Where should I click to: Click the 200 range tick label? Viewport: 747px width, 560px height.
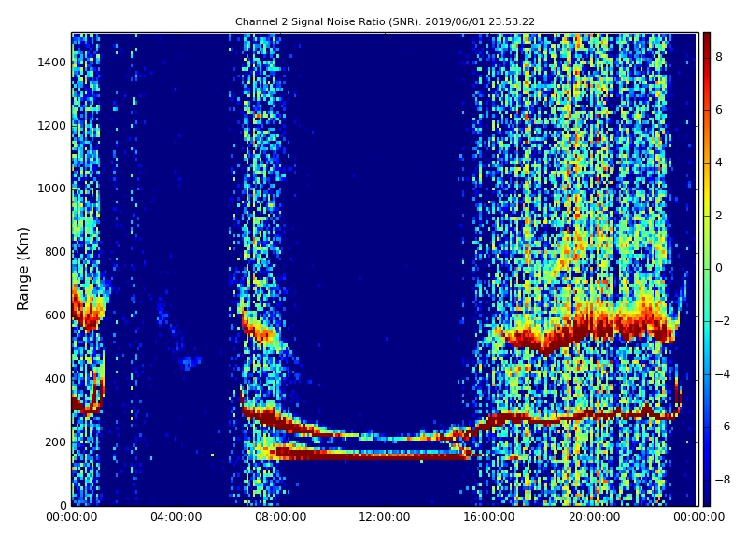(55, 441)
